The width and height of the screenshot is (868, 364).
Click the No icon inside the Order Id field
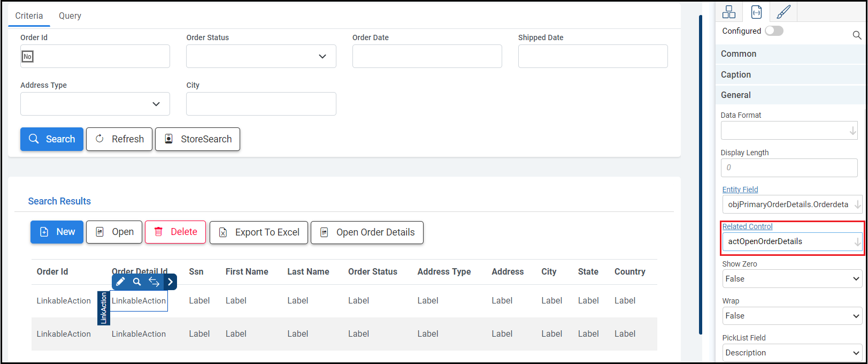tap(27, 56)
